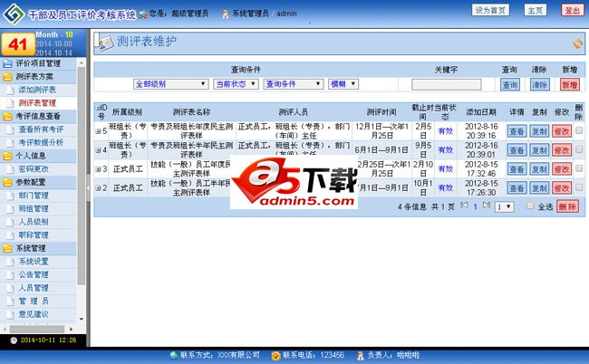This screenshot has height=364, width=589.
Task: Click the refresh icon in the page header
Action: (578, 43)
